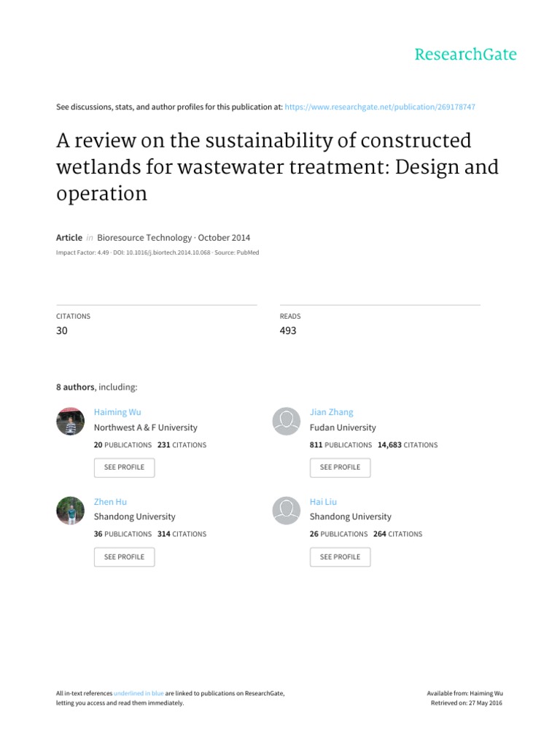Click See Profile button under Haiming Wu
This screenshot has width=560, height=747.
(x=124, y=467)
